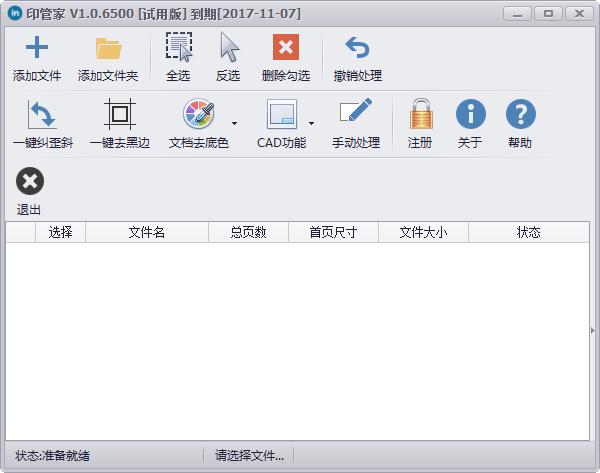Open 手动处理 manual processing tool
Image resolution: width=600 pixels, height=473 pixels.
pyautogui.click(x=356, y=115)
